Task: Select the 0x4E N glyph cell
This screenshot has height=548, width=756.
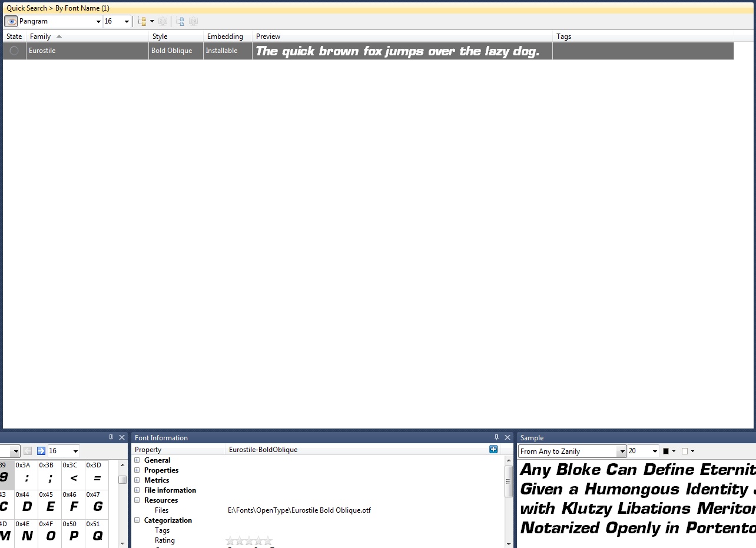Action: tap(26, 533)
